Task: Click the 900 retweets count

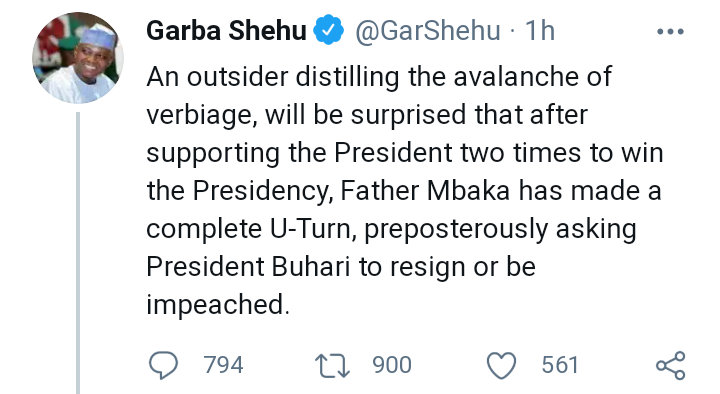Action: 392,366
